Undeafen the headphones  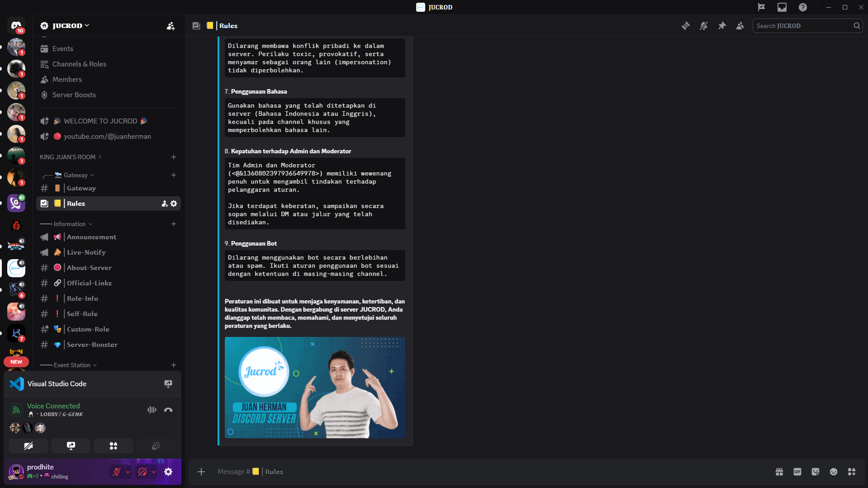coord(142,472)
